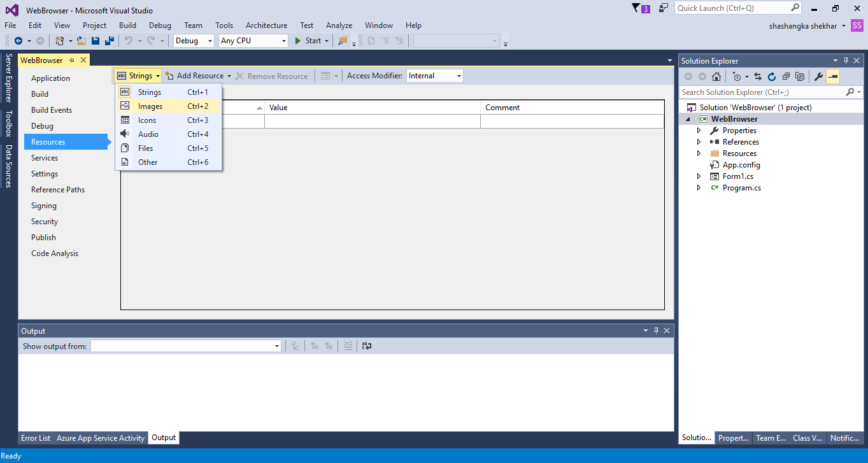Switch to Azure App Service Activity tab
Viewport: 868px width, 463px height.
click(101, 438)
